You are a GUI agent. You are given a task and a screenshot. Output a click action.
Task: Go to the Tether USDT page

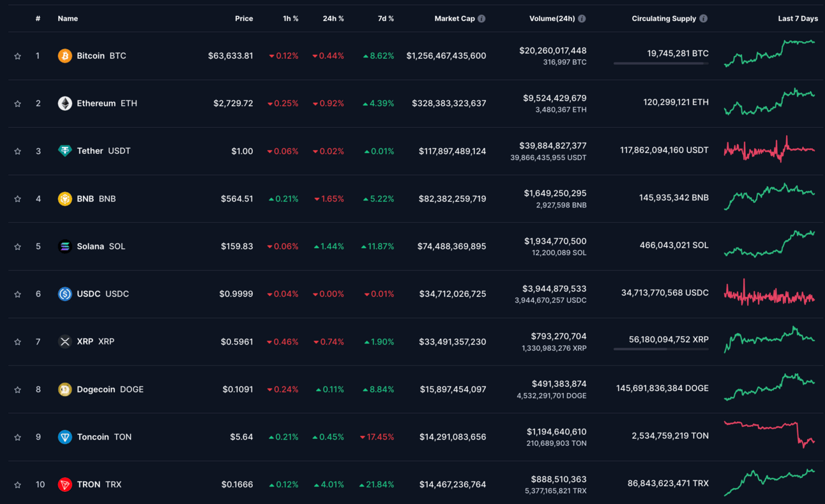[103, 151]
